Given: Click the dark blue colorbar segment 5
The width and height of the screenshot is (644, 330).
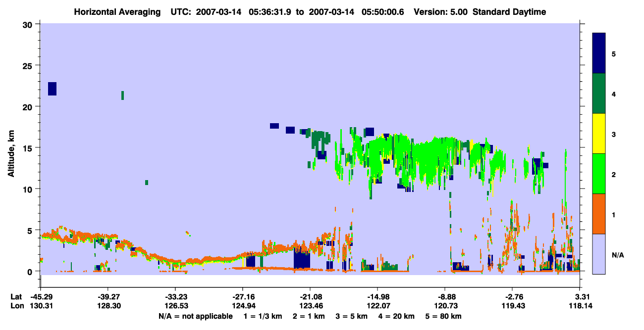Looking at the screenshot, I should pyautogui.click(x=599, y=53).
